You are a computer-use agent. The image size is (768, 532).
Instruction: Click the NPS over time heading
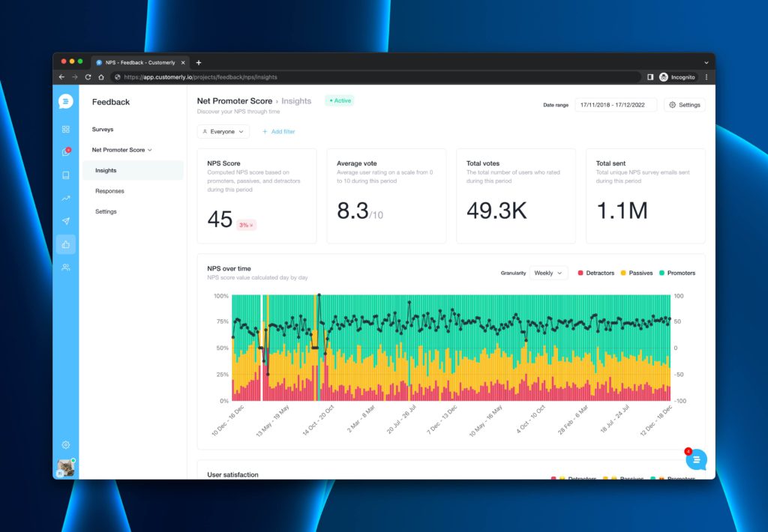click(229, 268)
